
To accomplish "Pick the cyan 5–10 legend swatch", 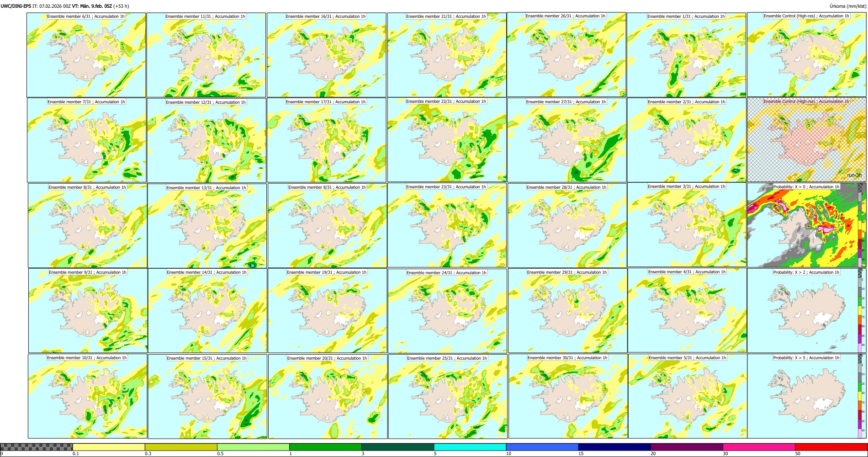I will click(x=470, y=447).
